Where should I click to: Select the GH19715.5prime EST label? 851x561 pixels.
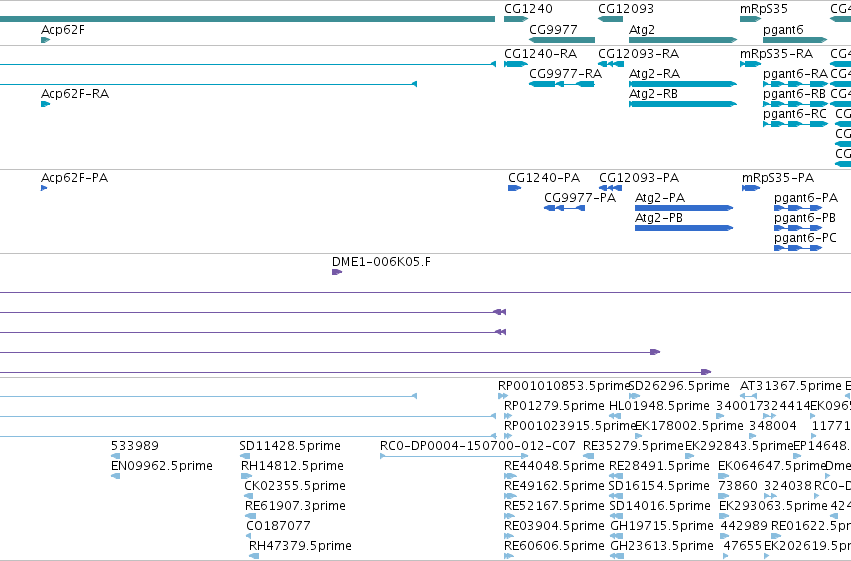coord(662,525)
